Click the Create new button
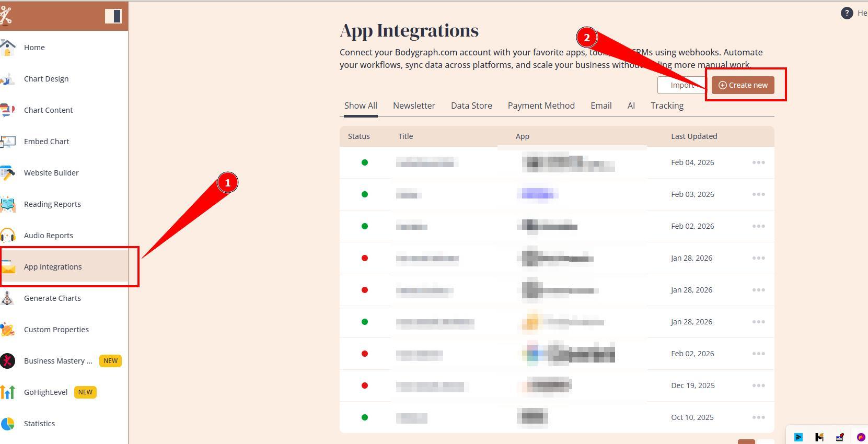This screenshot has height=444, width=868. 743,85
